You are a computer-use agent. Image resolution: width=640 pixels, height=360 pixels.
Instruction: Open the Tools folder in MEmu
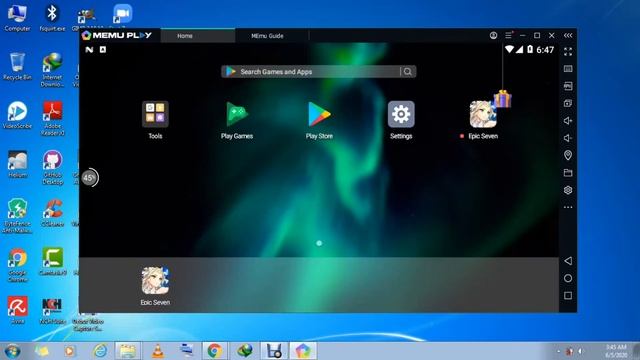[x=155, y=114]
